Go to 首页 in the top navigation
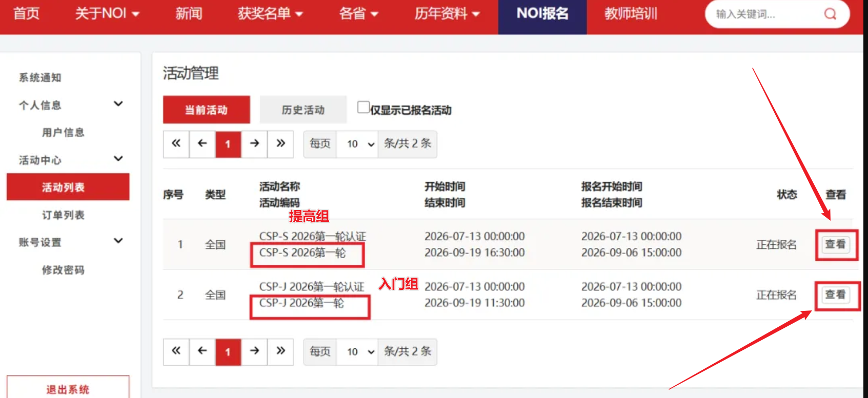Viewport: 868px width, 398px height. pos(26,13)
